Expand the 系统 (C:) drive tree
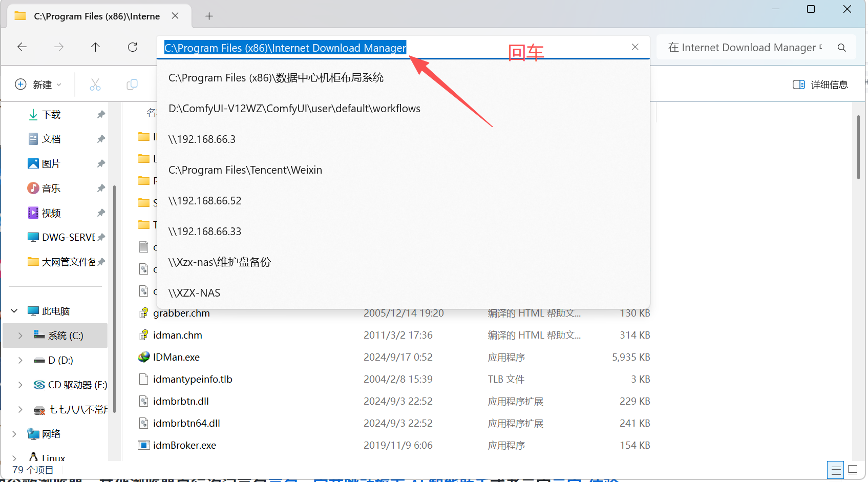This screenshot has width=868, height=482. tap(20, 336)
